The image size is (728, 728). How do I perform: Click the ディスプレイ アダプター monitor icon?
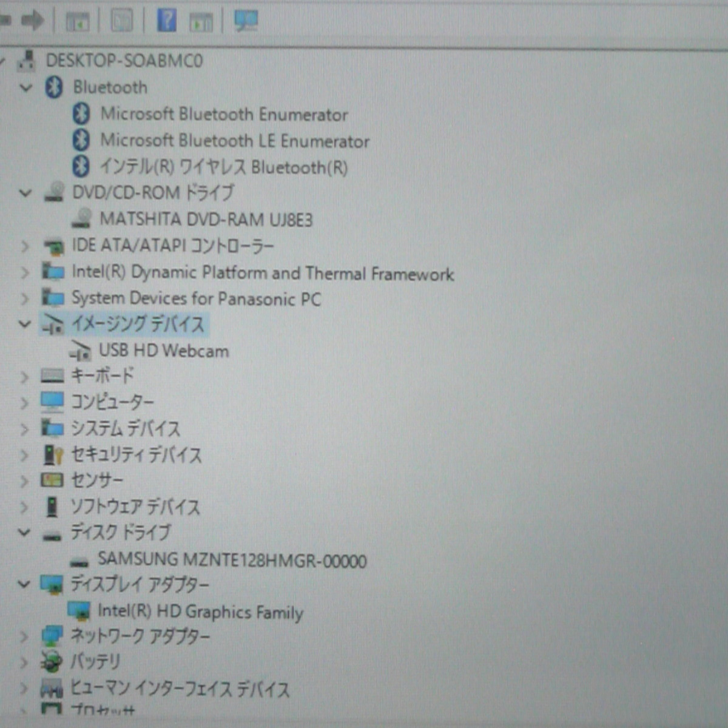52,585
